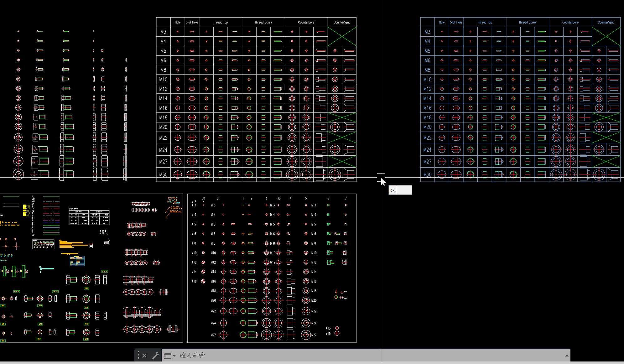Select the Thread Tap header in the white table
The height and width of the screenshot is (364, 624).
pos(221,22)
